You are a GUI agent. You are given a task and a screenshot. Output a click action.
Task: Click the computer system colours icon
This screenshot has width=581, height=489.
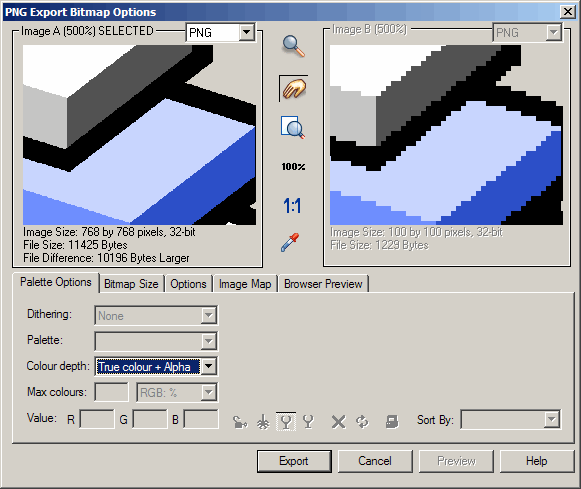[x=392, y=422]
